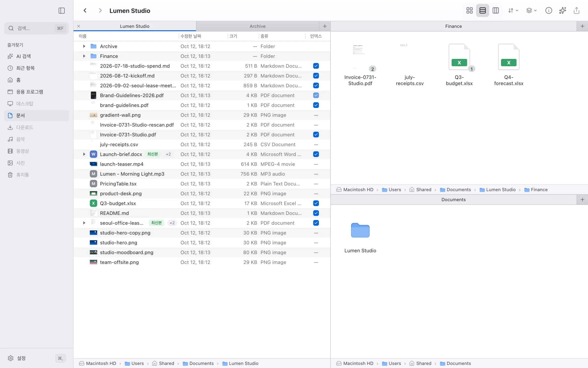Image resolution: width=588 pixels, height=368 pixels.
Task: Uncheck index for README.md
Action: pyautogui.click(x=316, y=213)
